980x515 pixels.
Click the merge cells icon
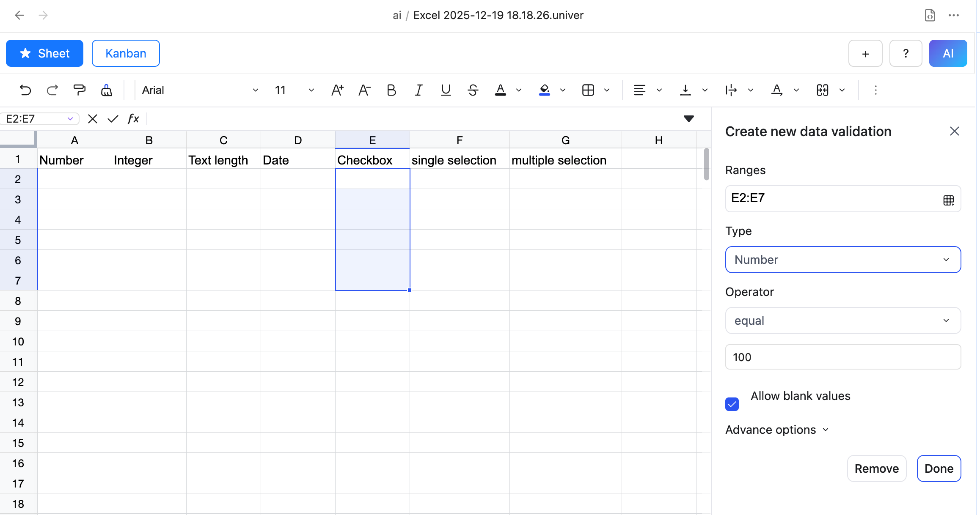click(822, 90)
